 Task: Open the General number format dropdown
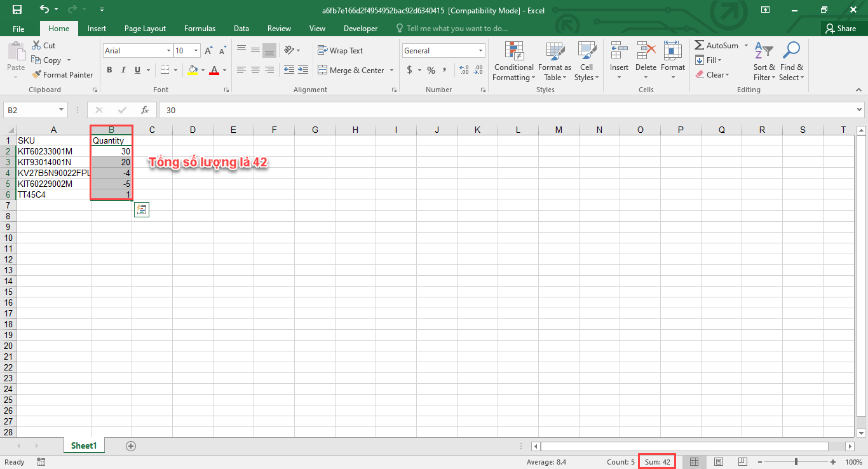(480, 51)
